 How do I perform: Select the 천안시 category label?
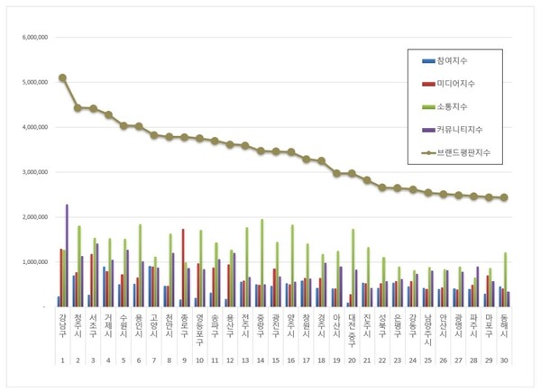coord(170,325)
